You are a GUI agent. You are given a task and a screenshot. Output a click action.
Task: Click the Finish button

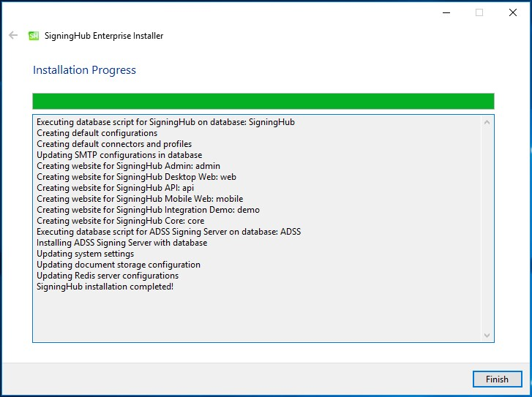click(x=497, y=379)
